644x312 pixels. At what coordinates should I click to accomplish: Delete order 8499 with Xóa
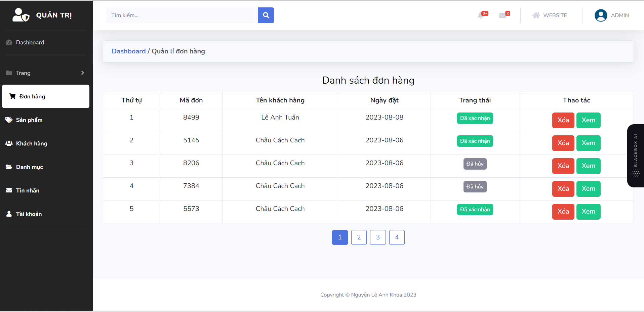click(x=563, y=120)
